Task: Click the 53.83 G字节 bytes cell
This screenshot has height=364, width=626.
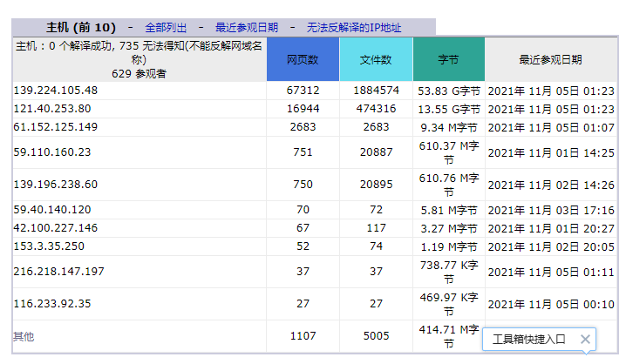Action: (x=448, y=91)
